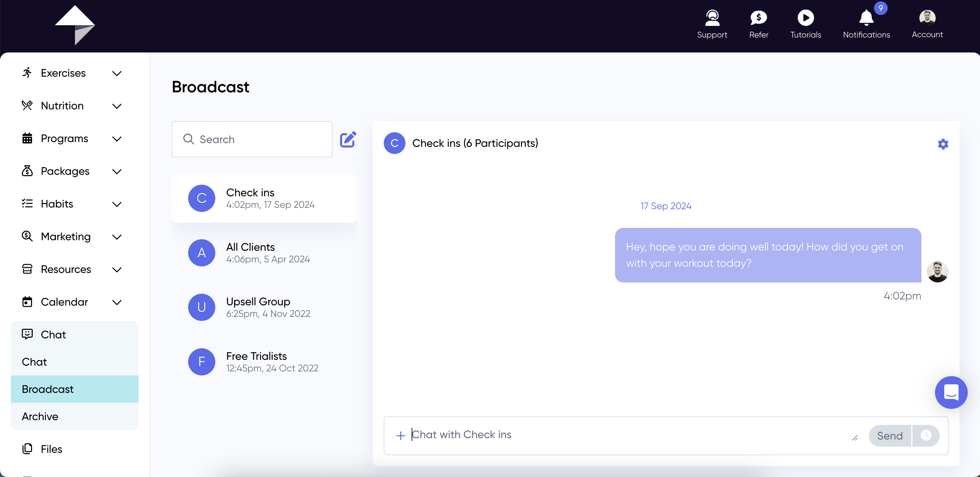Expand the Habits chevron
The width and height of the screenshot is (980, 477).
pos(117,204)
